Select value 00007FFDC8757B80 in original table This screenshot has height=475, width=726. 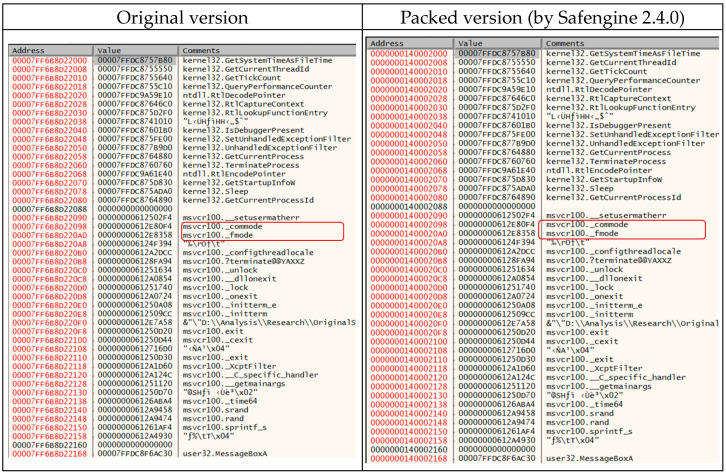135,60
